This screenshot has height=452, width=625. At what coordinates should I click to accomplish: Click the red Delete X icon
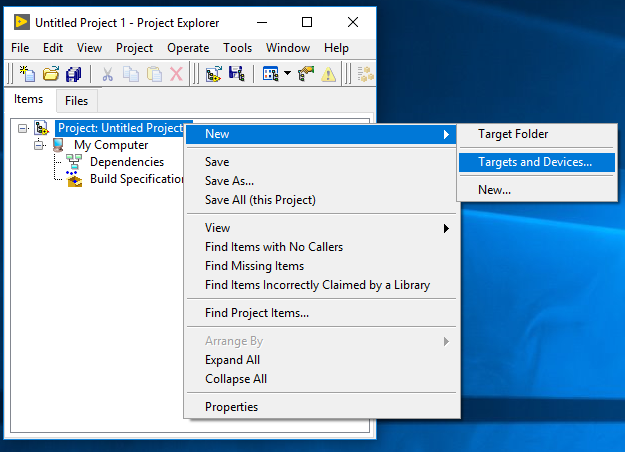177,74
